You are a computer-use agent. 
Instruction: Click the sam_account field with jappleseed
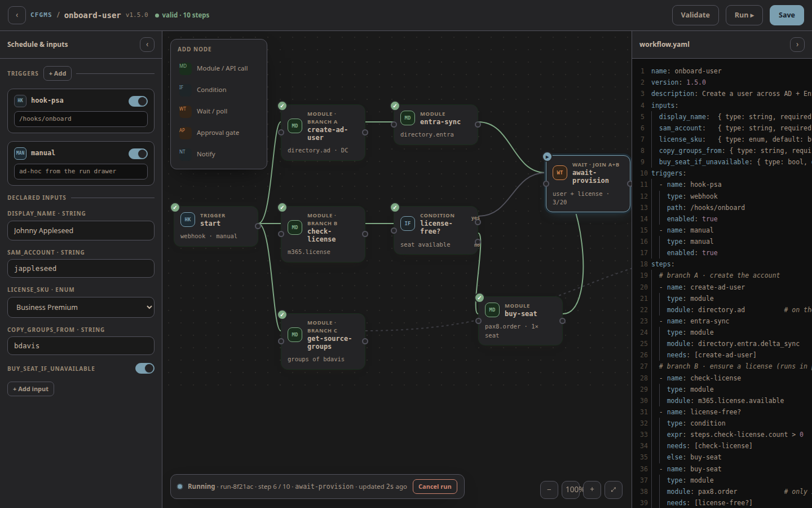(x=81, y=269)
